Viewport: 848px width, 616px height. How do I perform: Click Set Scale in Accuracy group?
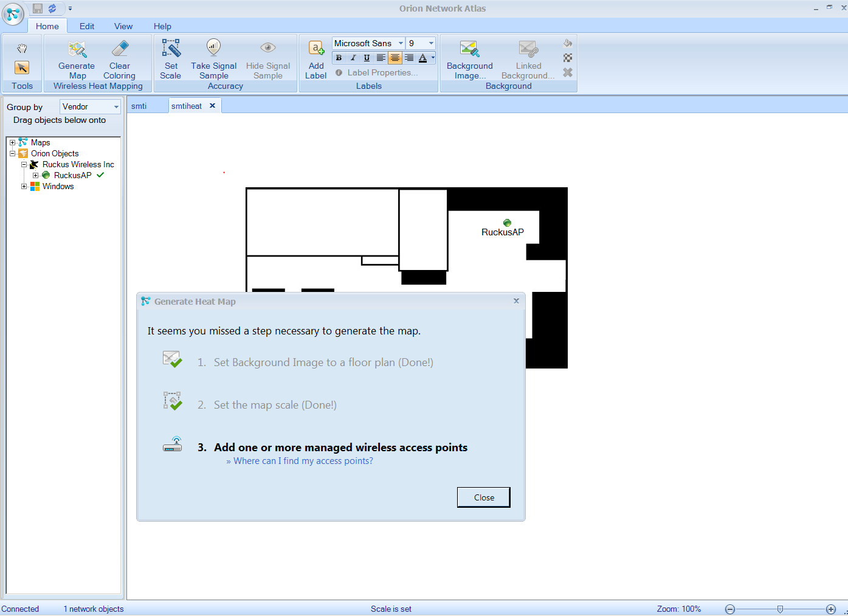pos(171,59)
